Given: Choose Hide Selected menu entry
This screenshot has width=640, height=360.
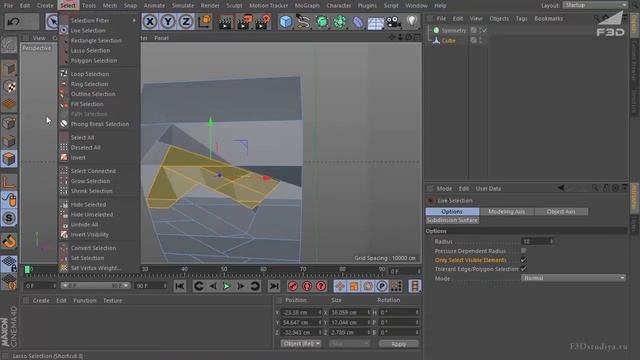Looking at the screenshot, I should (88, 204).
